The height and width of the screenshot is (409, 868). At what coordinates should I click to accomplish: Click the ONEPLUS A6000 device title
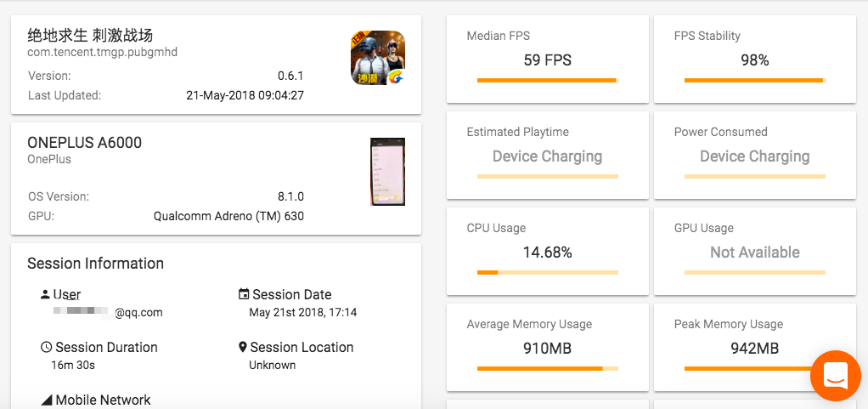pos(84,143)
